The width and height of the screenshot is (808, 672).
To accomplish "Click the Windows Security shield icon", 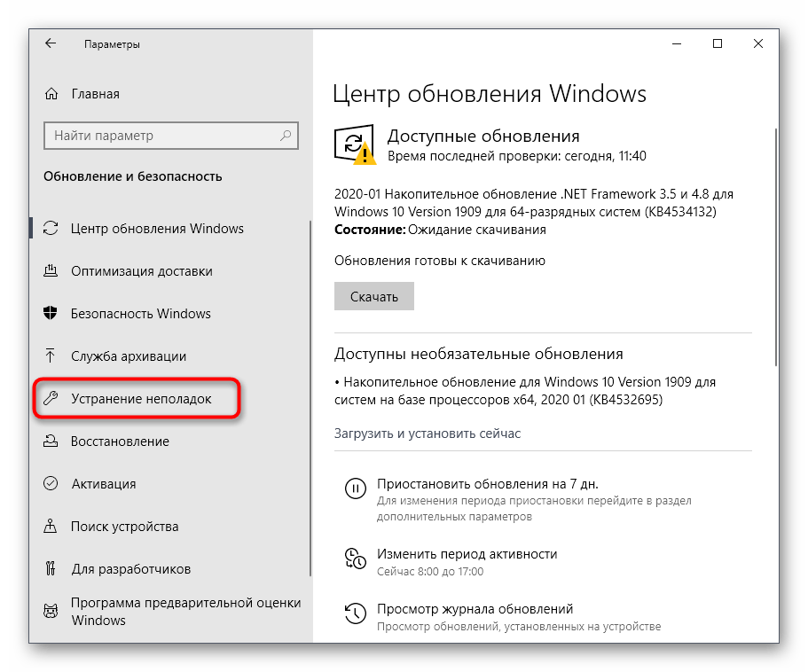I will [x=51, y=314].
